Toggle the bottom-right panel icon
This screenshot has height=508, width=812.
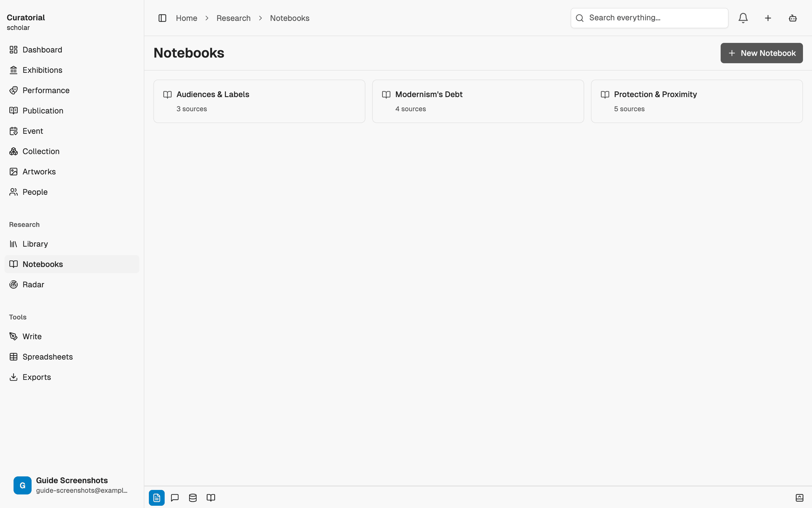tap(799, 498)
